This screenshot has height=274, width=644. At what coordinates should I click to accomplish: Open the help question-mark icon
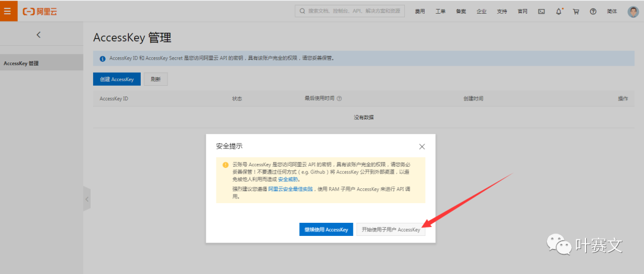tap(593, 11)
